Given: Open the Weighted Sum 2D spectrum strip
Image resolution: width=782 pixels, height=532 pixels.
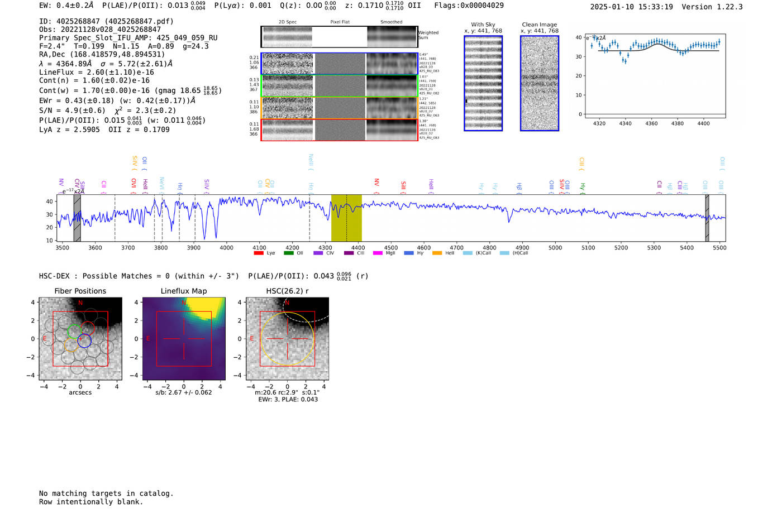Looking at the screenshot, I should coord(339,37).
